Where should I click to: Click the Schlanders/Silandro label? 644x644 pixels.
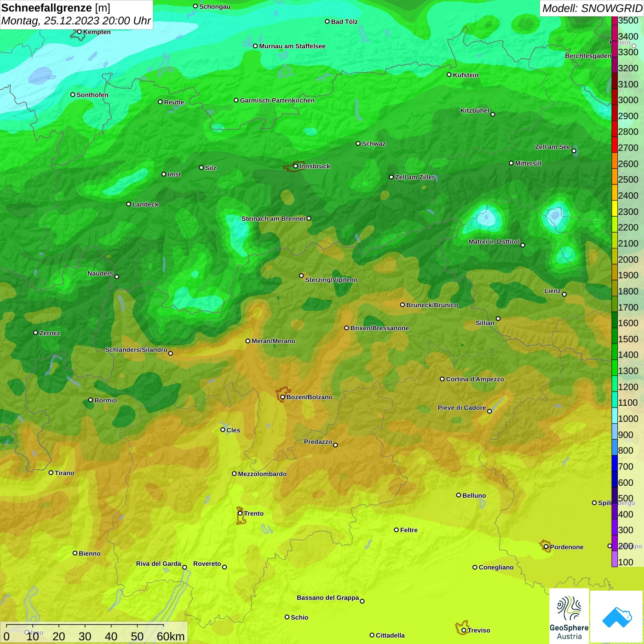(x=136, y=350)
